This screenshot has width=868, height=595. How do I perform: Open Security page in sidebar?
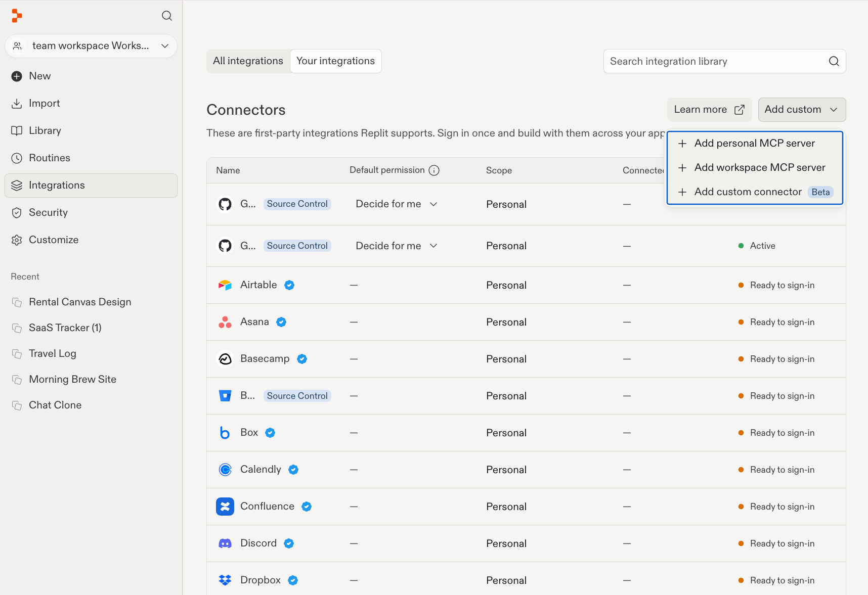click(x=91, y=213)
